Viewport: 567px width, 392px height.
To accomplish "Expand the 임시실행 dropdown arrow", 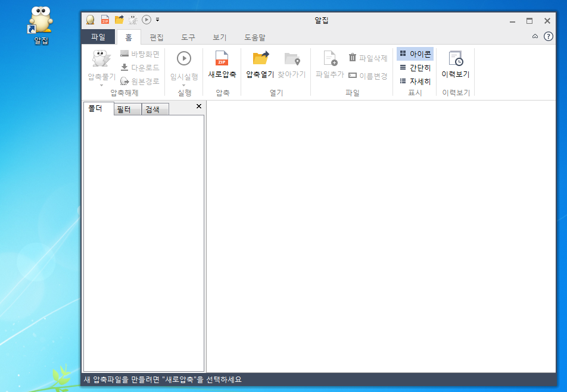I will click(183, 85).
